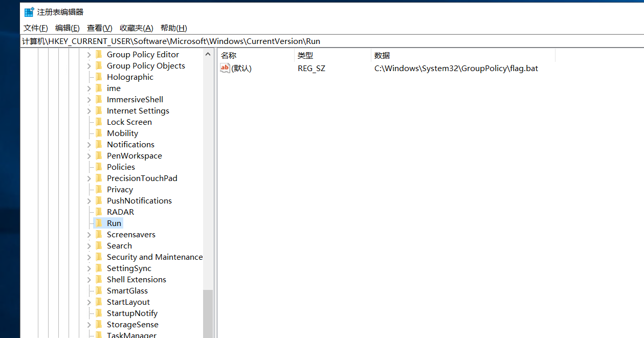Click the Privacy folder icon

click(x=99, y=190)
